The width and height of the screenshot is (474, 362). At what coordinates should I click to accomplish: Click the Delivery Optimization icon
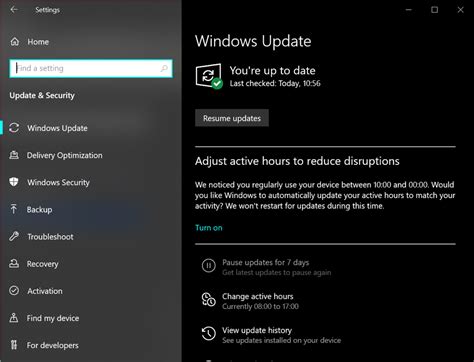pyautogui.click(x=14, y=155)
